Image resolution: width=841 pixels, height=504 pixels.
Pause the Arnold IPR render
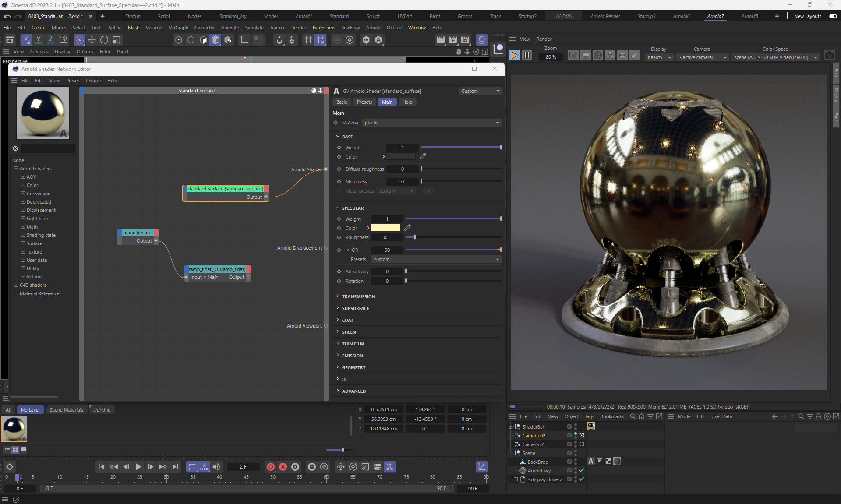(527, 56)
